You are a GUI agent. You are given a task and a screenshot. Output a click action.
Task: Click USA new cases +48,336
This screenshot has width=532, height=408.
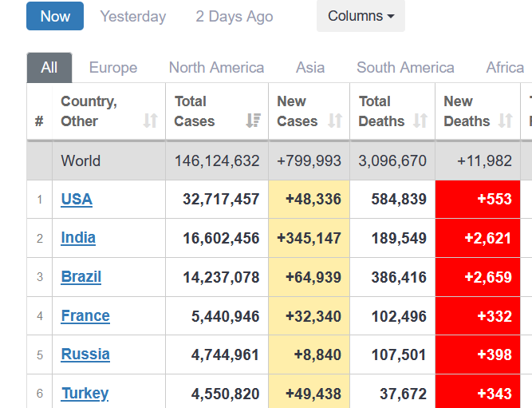pos(313,199)
